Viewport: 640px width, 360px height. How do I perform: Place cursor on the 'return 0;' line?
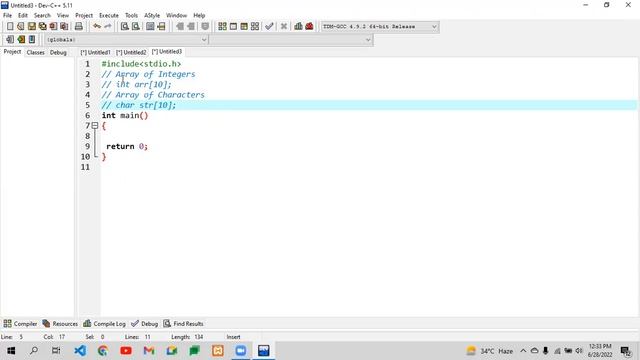[127, 147]
